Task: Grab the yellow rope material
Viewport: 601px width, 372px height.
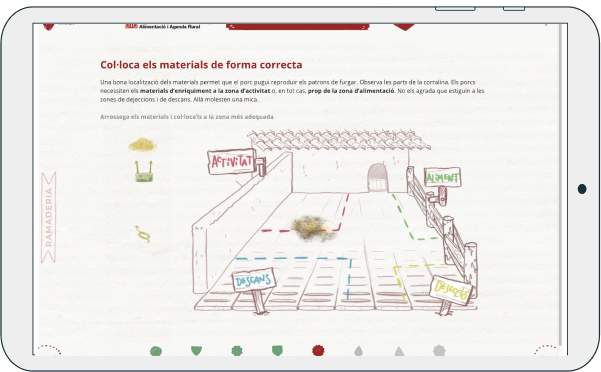Action: click(142, 234)
